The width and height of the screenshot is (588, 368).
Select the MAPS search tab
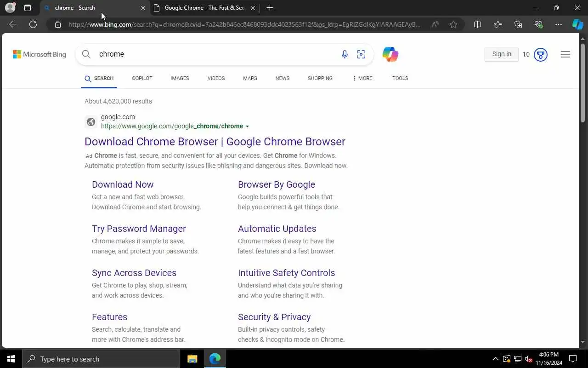point(250,78)
